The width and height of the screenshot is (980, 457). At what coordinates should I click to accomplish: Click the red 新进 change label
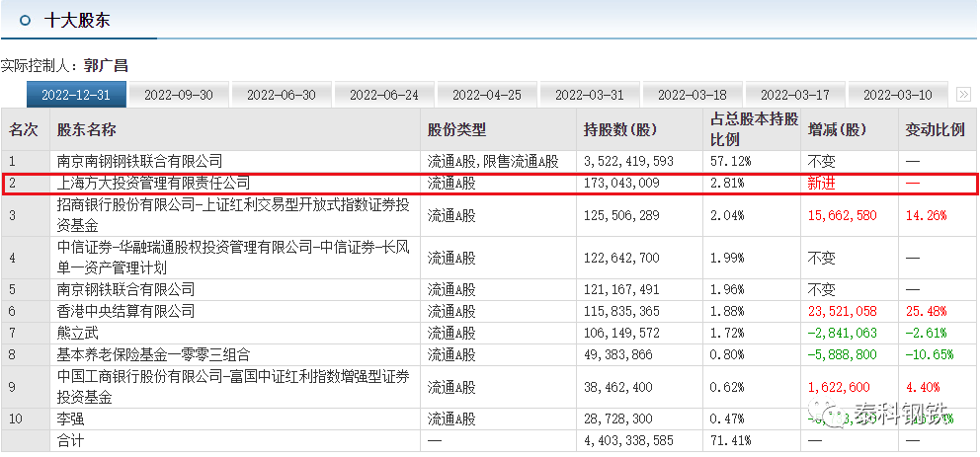click(821, 183)
